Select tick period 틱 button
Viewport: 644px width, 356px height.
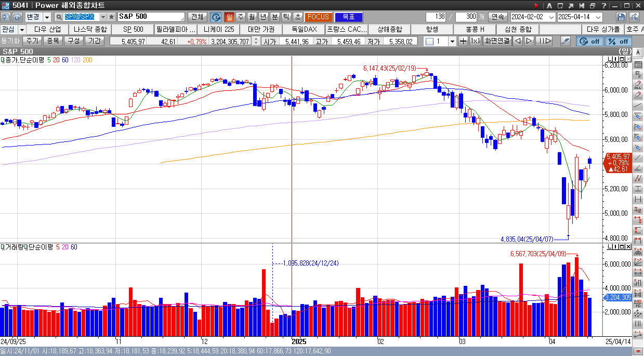(x=286, y=17)
